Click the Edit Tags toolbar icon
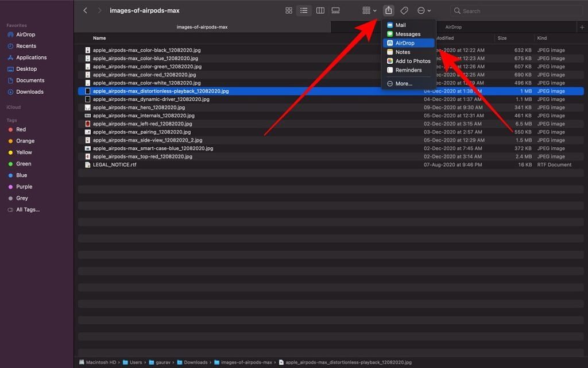Viewport: 588px width, 368px height. 404,10
